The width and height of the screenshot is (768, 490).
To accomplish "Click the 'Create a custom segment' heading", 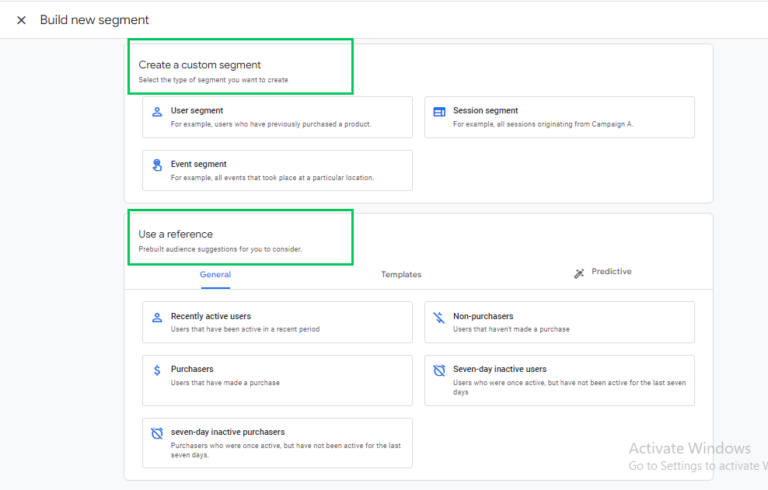I will pyautogui.click(x=199, y=65).
